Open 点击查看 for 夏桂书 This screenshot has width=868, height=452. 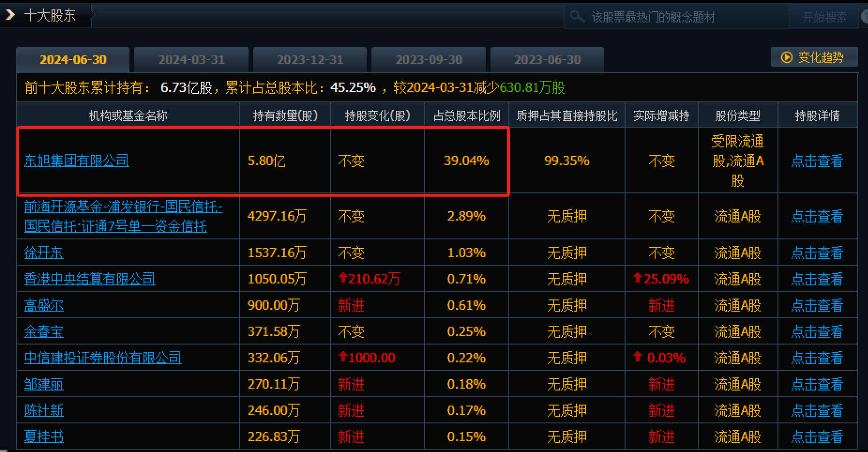pyautogui.click(x=817, y=437)
